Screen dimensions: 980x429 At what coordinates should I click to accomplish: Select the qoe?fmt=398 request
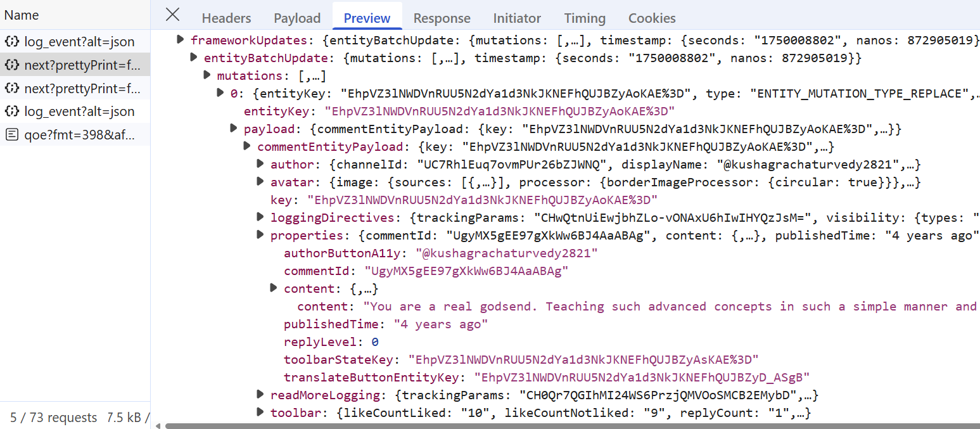[75, 134]
